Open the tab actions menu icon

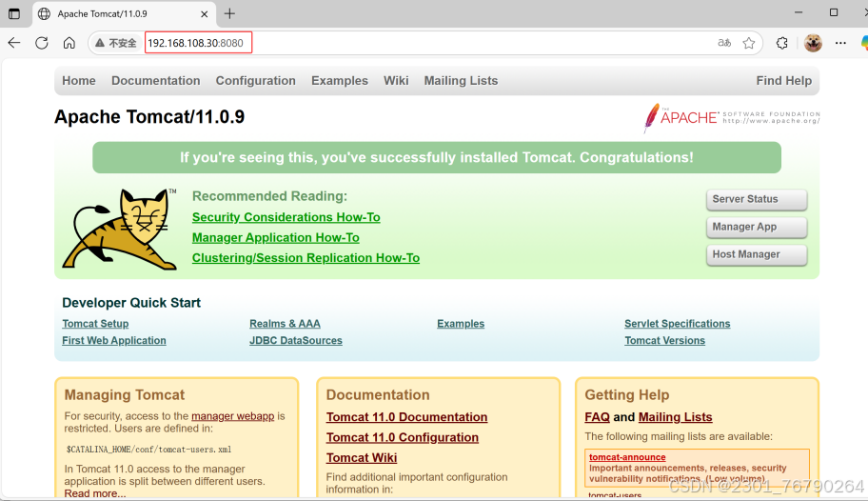pos(14,14)
